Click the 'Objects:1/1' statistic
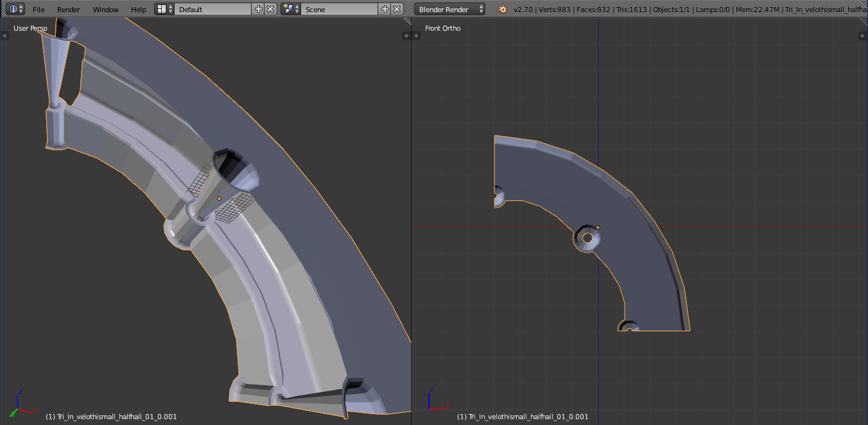Screen dimensions: 868x425 click(672, 10)
